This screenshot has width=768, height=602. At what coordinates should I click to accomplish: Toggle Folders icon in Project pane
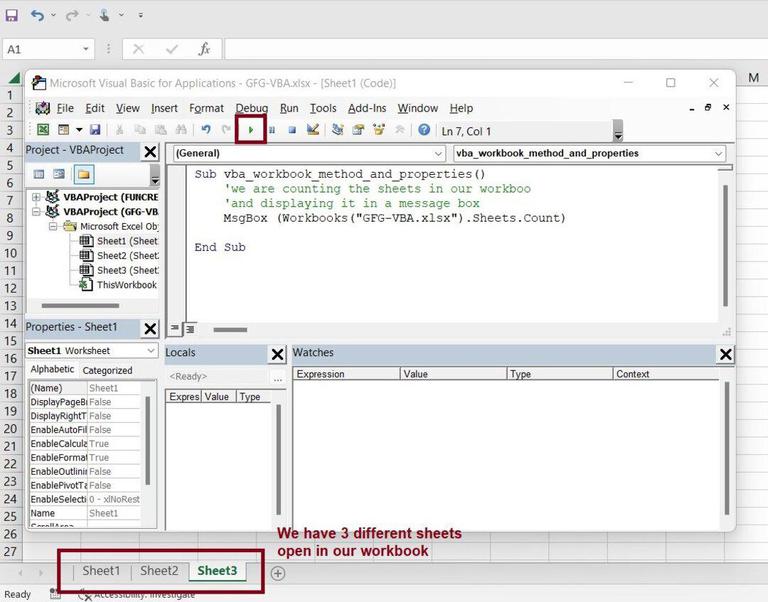[84, 174]
